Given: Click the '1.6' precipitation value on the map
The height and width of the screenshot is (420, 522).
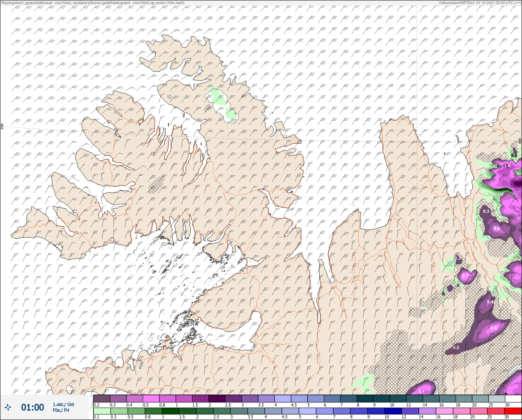Looking at the screenshot, I should click(507, 166).
